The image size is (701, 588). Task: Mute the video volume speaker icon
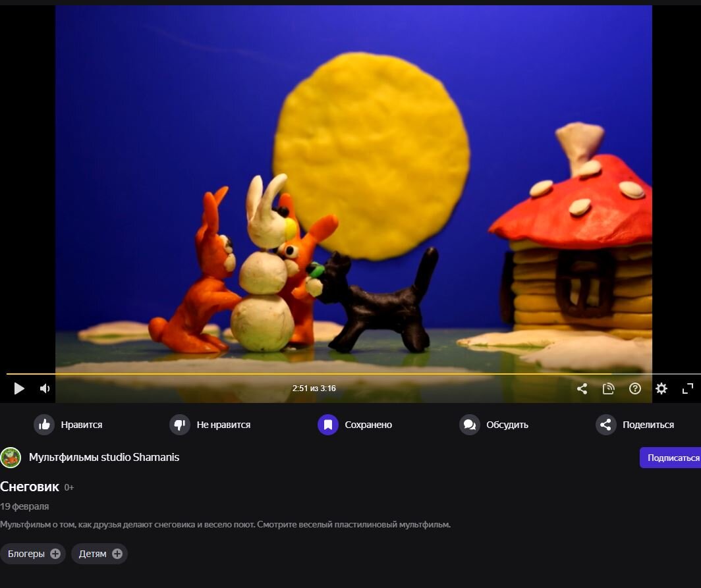point(45,388)
